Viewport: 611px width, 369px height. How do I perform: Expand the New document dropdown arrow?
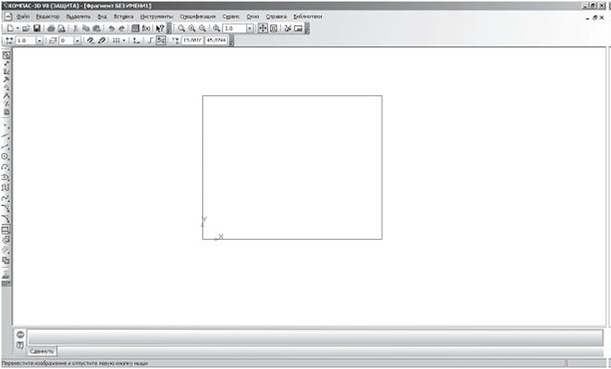tap(18, 28)
